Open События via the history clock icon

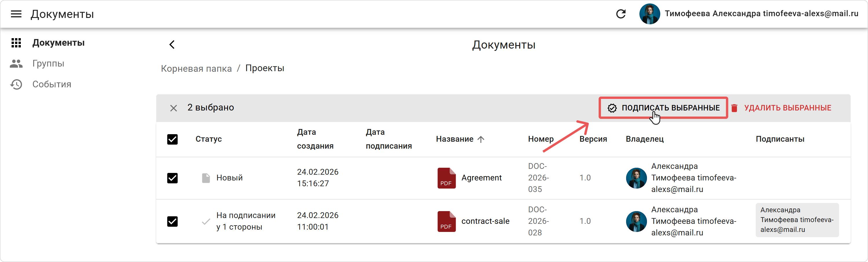[16, 84]
